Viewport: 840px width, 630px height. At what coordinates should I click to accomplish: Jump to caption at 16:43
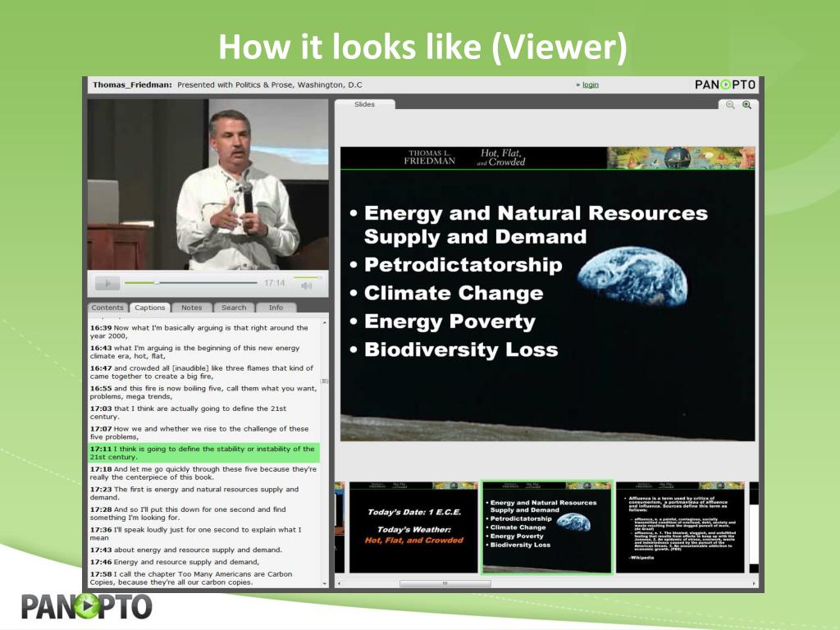click(203, 352)
